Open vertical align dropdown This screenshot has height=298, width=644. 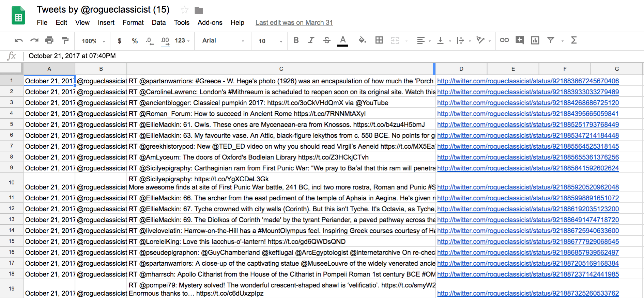tap(444, 40)
